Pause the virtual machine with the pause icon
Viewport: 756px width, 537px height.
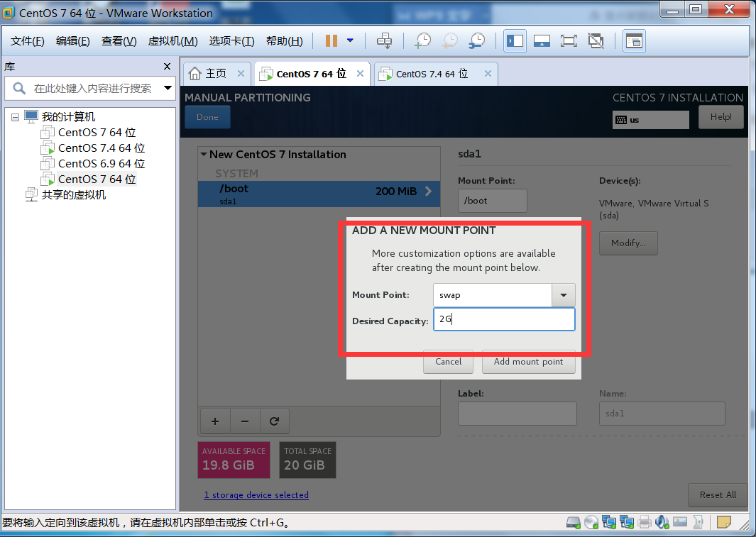coord(332,41)
